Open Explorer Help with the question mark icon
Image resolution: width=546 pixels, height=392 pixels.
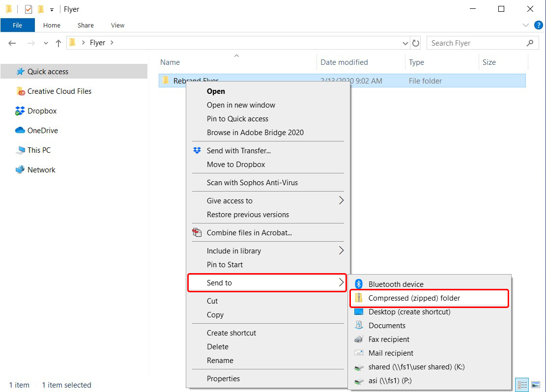[539, 25]
